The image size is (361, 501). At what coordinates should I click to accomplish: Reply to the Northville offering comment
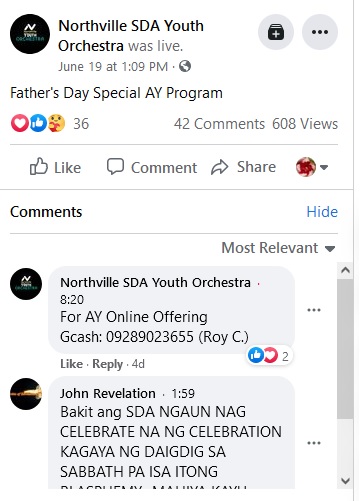(x=107, y=364)
